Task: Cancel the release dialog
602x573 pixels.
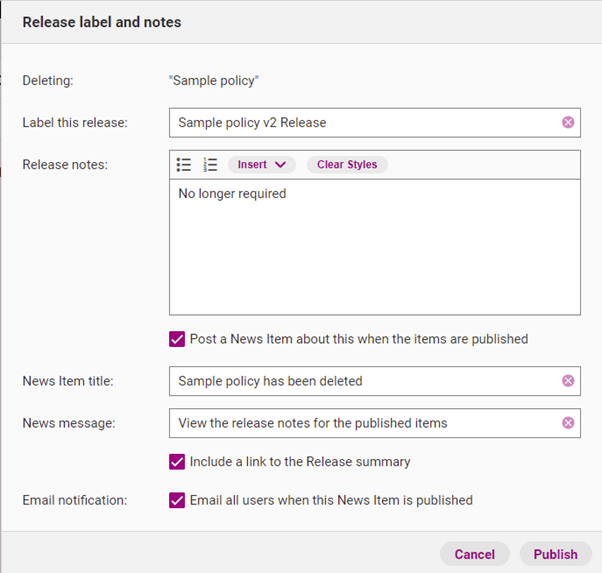Action: coord(474,554)
